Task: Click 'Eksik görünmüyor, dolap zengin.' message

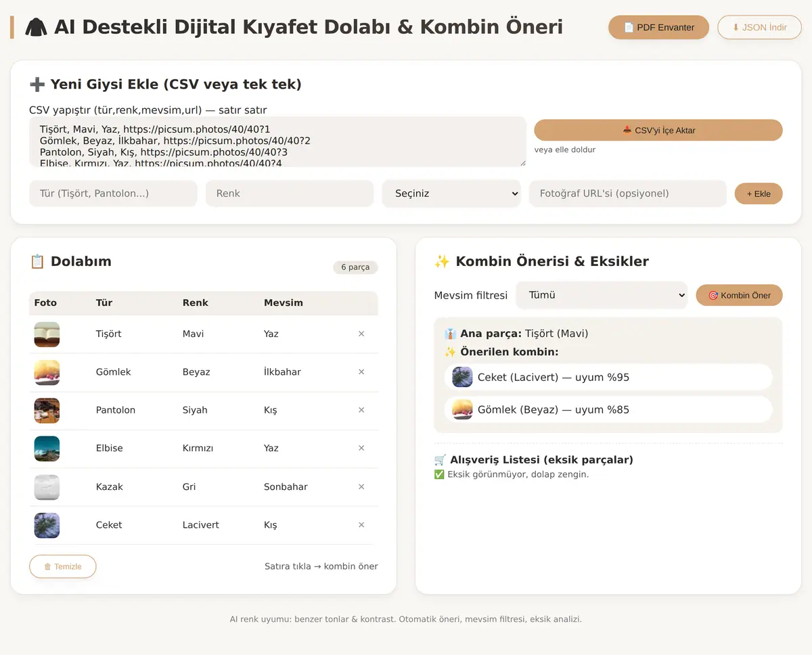Action: (511, 474)
